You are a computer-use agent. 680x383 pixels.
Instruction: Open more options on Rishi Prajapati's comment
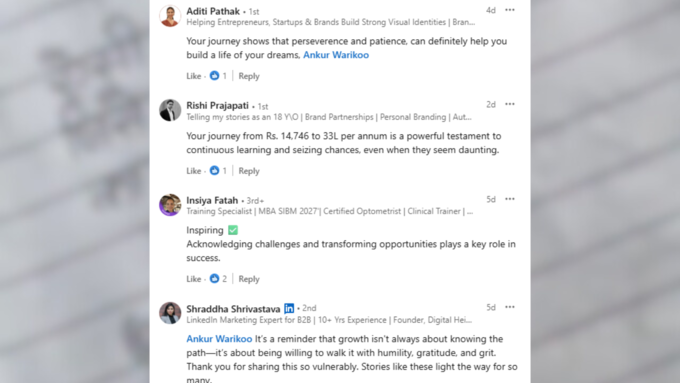click(510, 104)
